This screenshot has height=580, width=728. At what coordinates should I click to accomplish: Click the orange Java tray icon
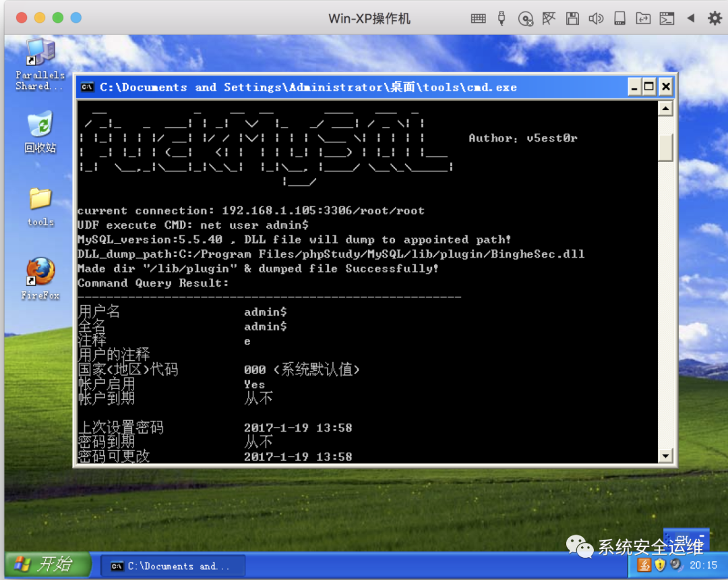pyautogui.click(x=644, y=565)
